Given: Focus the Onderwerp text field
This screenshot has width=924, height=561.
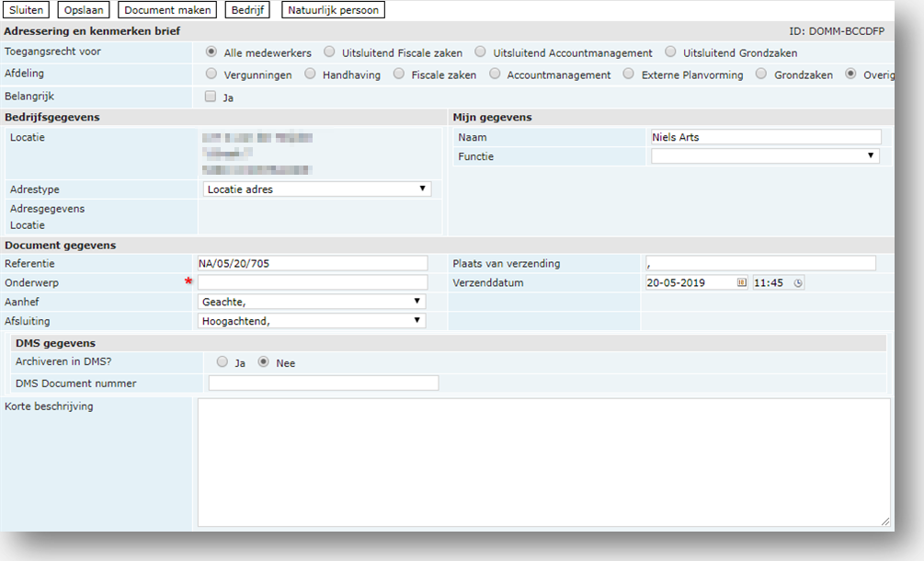Looking at the screenshot, I should [x=313, y=282].
